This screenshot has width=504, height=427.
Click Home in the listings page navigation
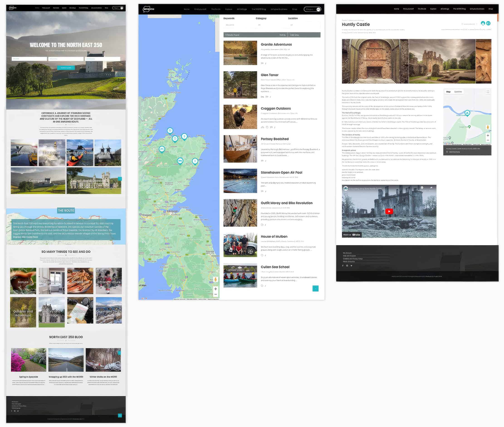click(186, 9)
